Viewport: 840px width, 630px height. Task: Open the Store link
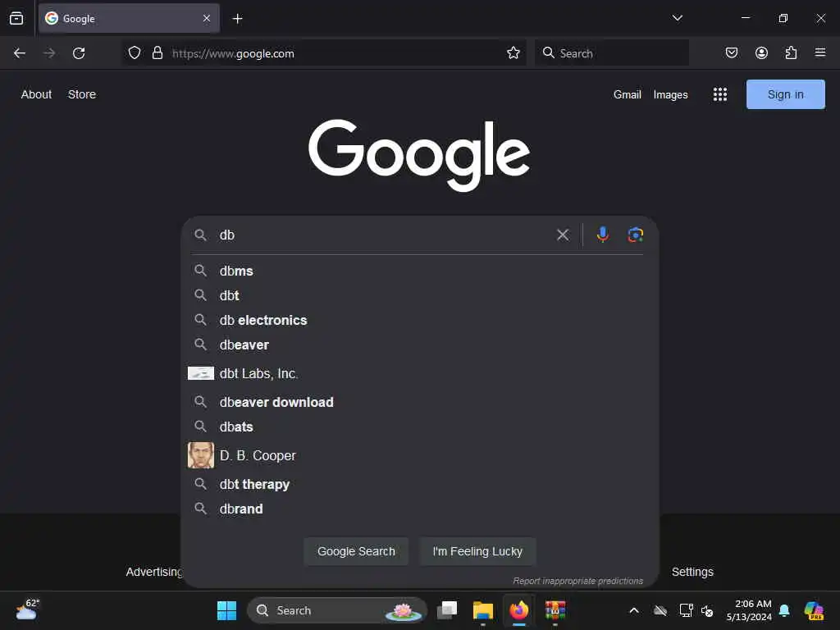click(x=82, y=94)
